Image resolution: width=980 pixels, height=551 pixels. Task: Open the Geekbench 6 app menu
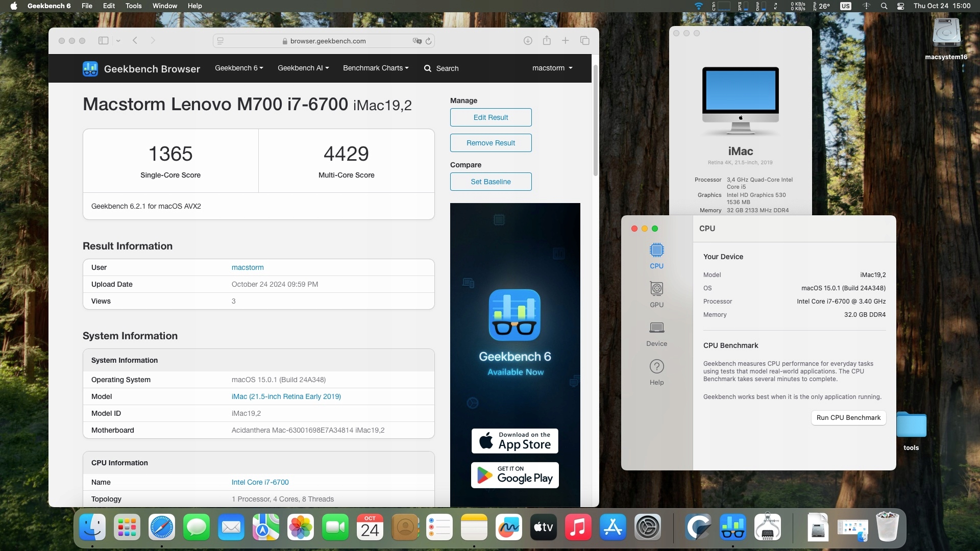[49, 6]
